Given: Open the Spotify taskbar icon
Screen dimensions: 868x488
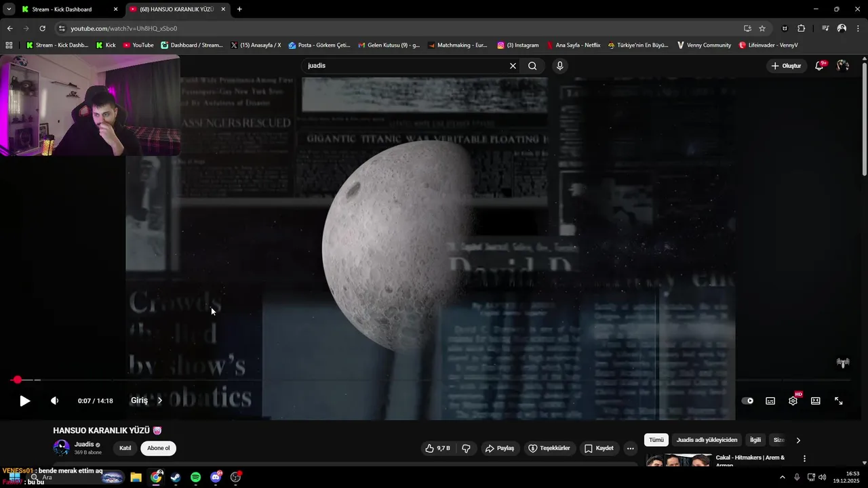Looking at the screenshot, I should 195,477.
